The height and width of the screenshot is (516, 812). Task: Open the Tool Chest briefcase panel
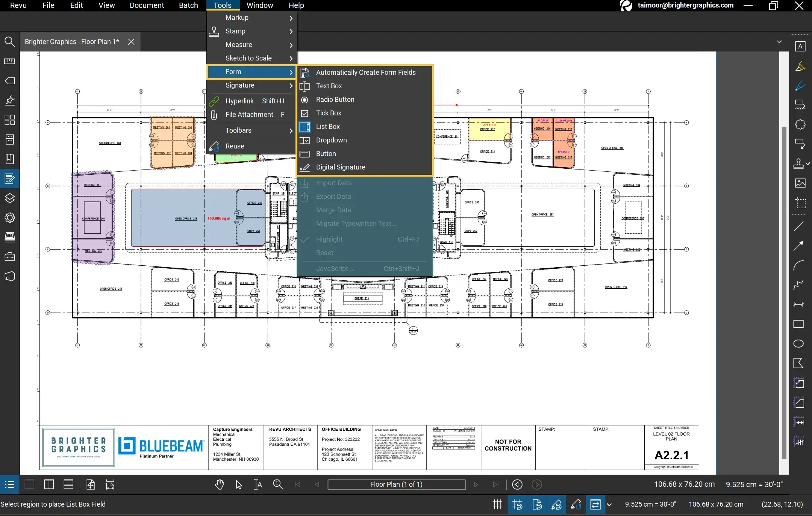click(x=10, y=257)
